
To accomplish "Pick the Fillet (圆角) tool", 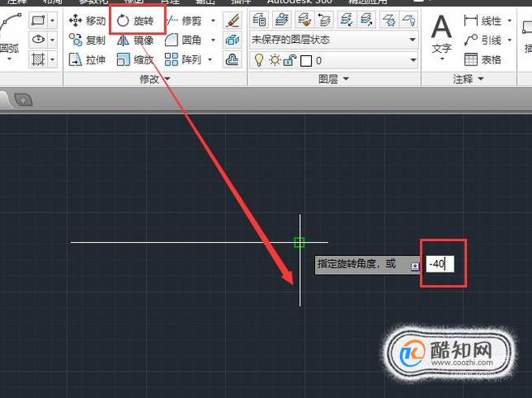I will tap(184, 40).
